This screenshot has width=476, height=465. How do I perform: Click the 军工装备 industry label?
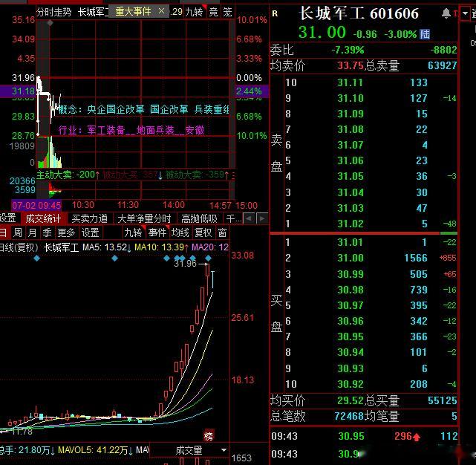click(106, 130)
